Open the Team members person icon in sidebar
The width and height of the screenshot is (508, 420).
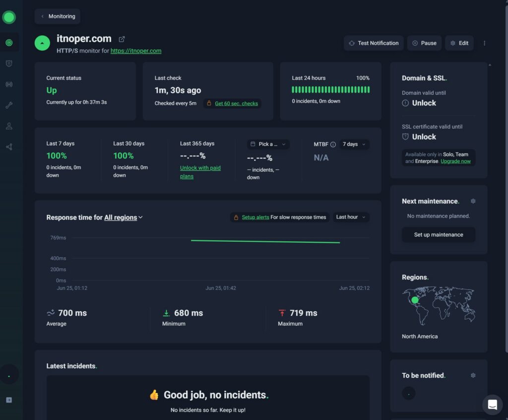[9, 126]
